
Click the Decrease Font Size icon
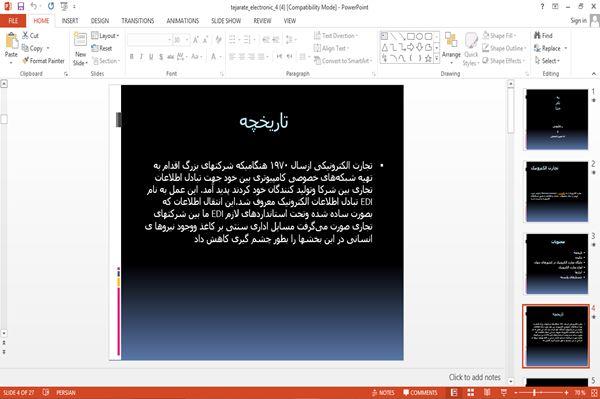205,40
